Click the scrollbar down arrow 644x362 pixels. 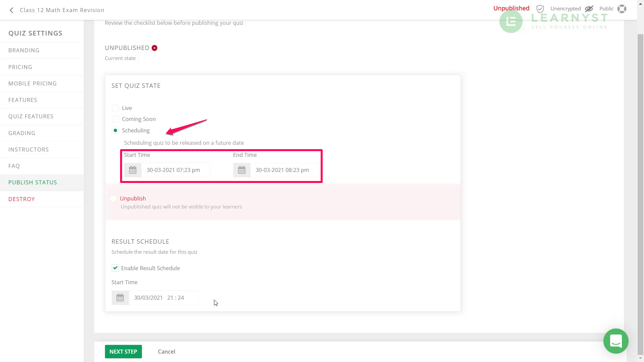(x=640, y=358)
